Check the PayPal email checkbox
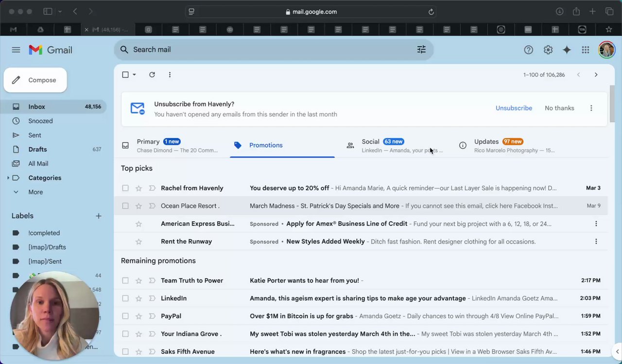 pyautogui.click(x=125, y=316)
